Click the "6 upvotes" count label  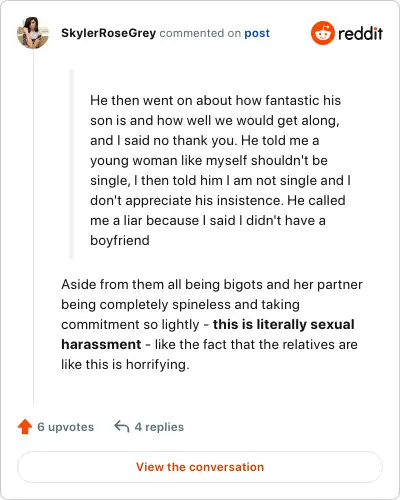(66, 427)
